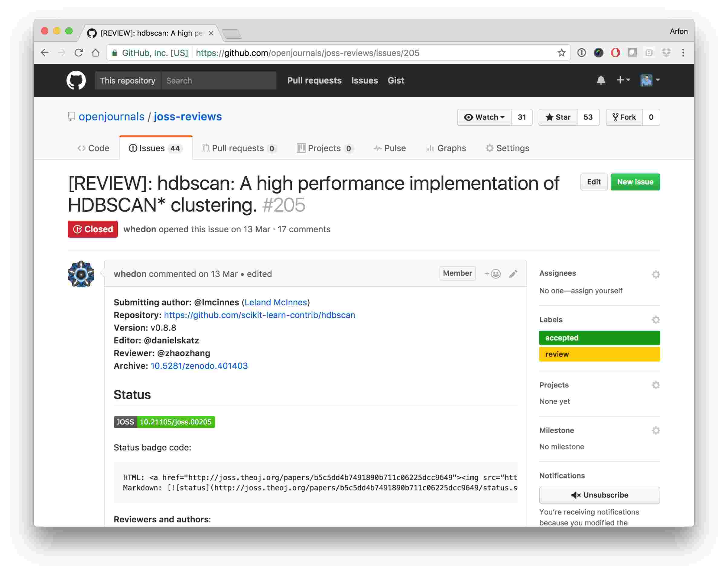
Task: Click the Edit issue title button
Action: (594, 182)
